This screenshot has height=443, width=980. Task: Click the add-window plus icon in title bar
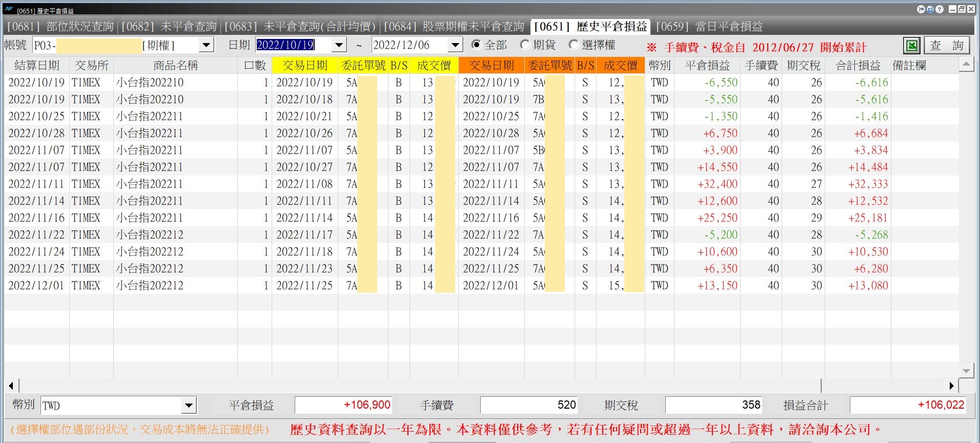click(930, 9)
